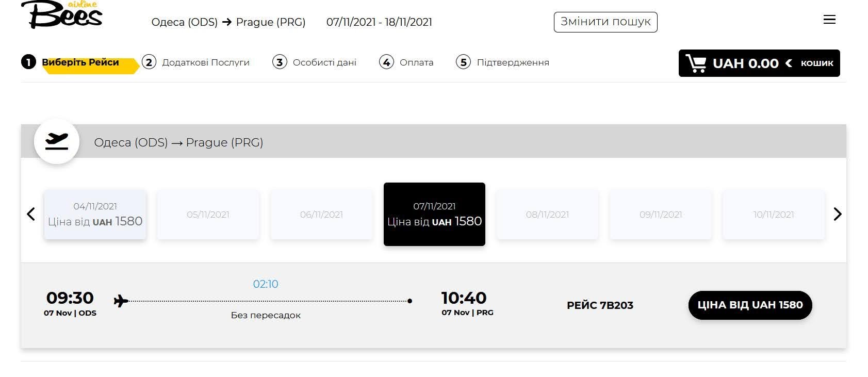Click the Змінити пошук button
868x377 pixels.
(605, 22)
